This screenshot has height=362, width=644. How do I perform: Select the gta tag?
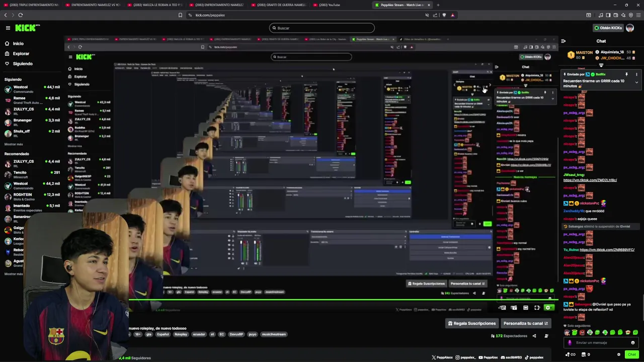(x=149, y=334)
